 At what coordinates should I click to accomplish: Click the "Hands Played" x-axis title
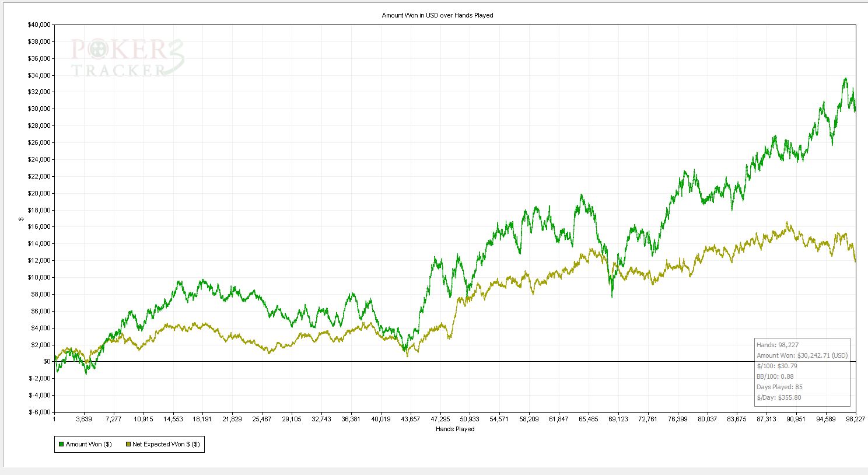click(455, 429)
